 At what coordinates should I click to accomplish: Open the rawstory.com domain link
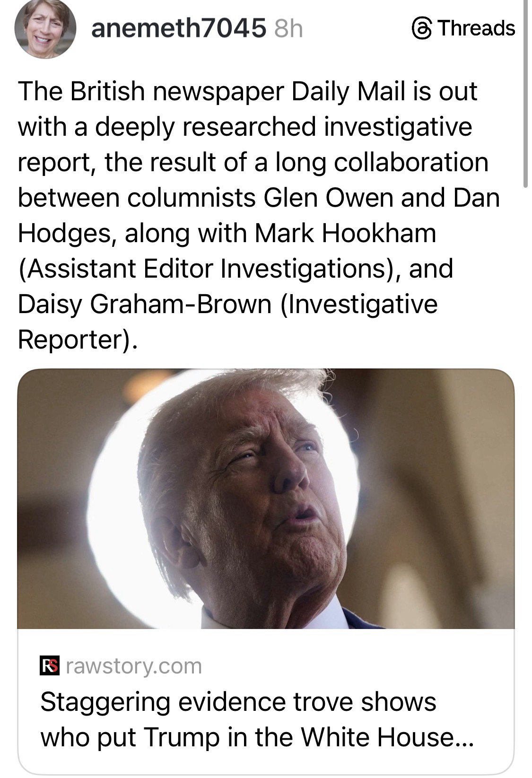coord(134,666)
